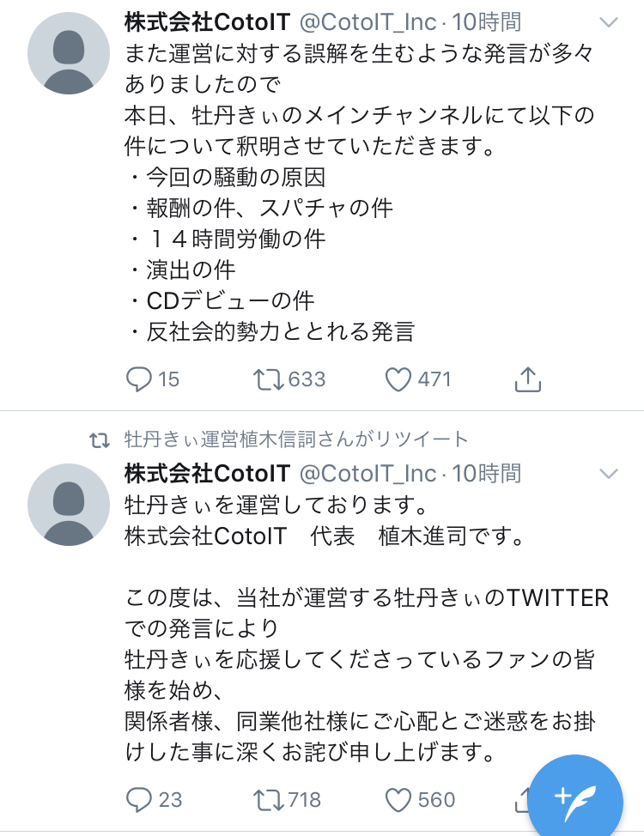Click the reply icon showing 23
644x836 pixels.
pyautogui.click(x=139, y=798)
